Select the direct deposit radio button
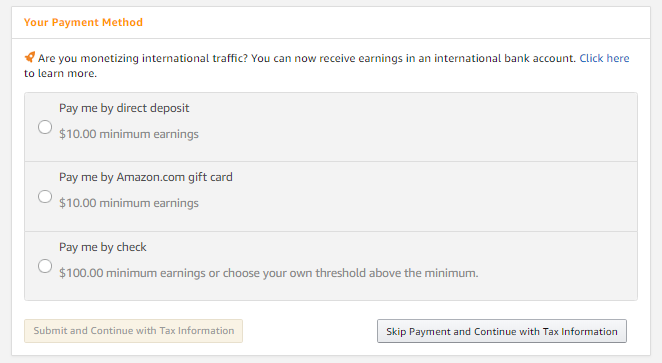Image resolution: width=662 pixels, height=363 pixels. point(45,127)
